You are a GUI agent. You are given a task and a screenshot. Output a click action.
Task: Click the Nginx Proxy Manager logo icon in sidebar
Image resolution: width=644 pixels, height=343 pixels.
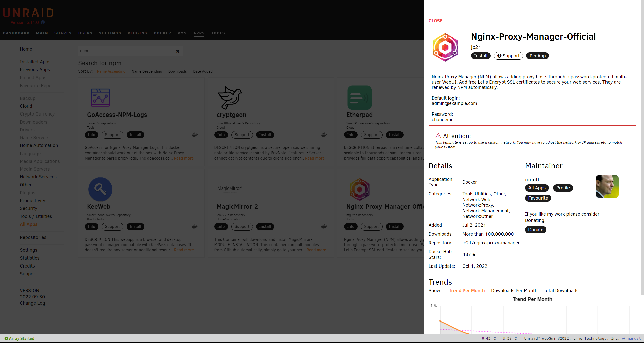tap(445, 48)
